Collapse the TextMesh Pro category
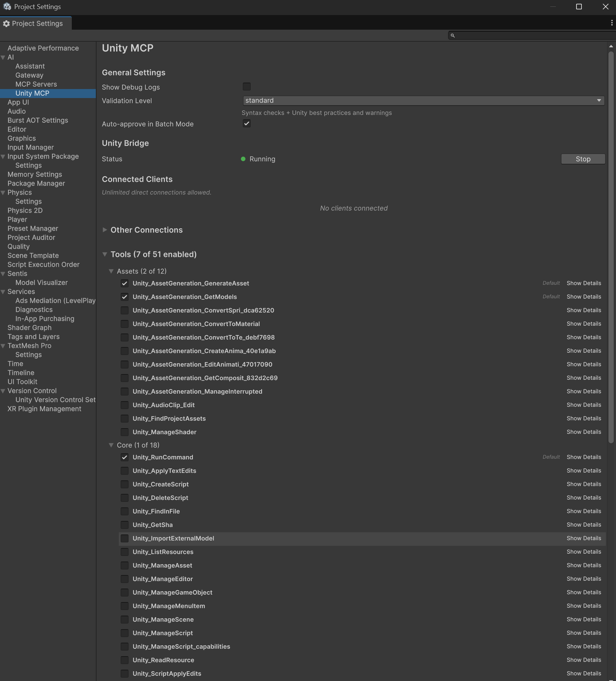 coord(3,346)
